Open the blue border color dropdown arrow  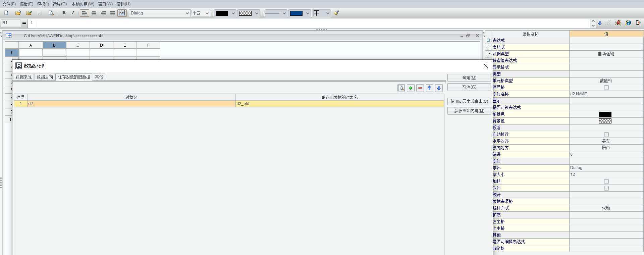coord(307,13)
